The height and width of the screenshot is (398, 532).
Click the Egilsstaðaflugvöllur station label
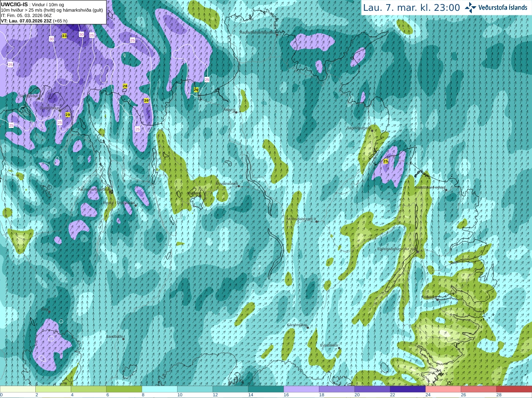(397, 249)
